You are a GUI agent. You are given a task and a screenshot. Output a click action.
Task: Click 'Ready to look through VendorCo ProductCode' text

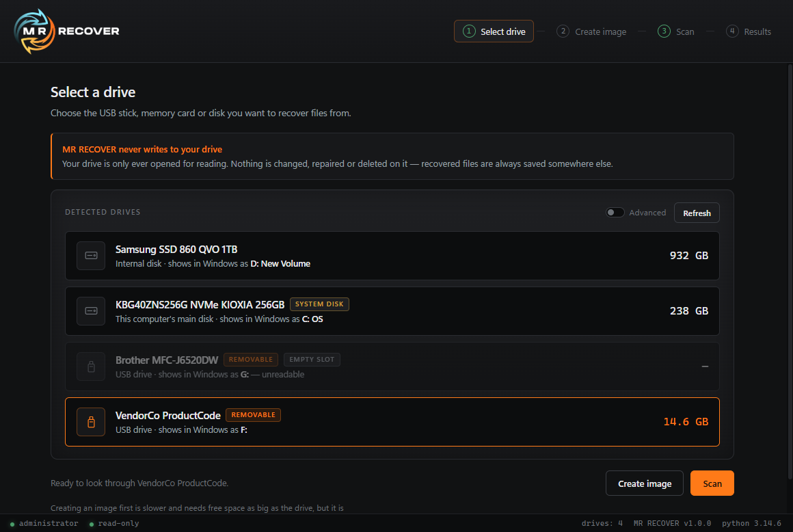click(139, 483)
